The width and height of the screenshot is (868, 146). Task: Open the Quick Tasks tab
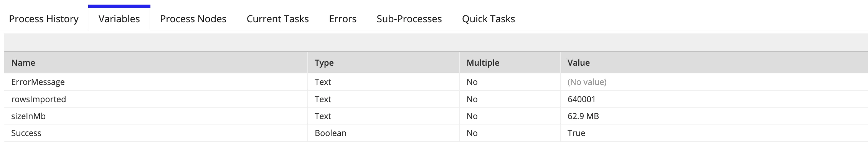tap(488, 19)
